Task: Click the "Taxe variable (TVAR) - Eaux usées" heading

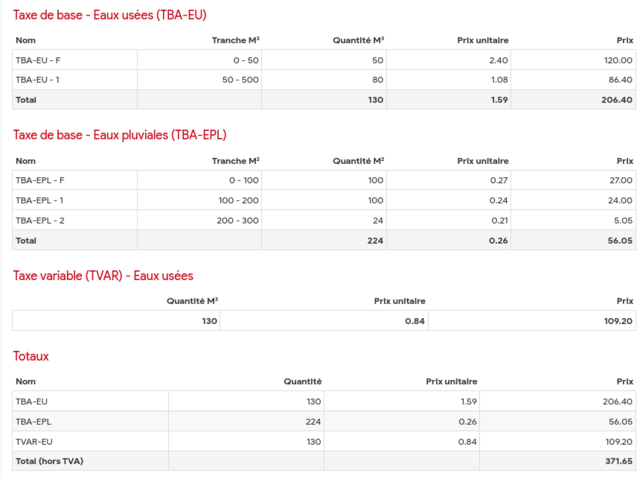Action: pyautogui.click(x=103, y=275)
